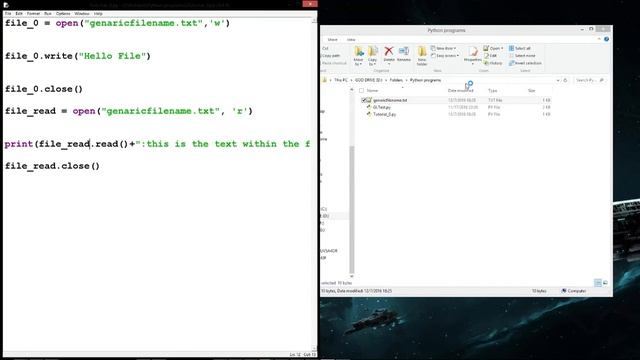Screen dimensions: 640x360
Task: Select the genaricfilename.txt file name
Action: (390, 100)
